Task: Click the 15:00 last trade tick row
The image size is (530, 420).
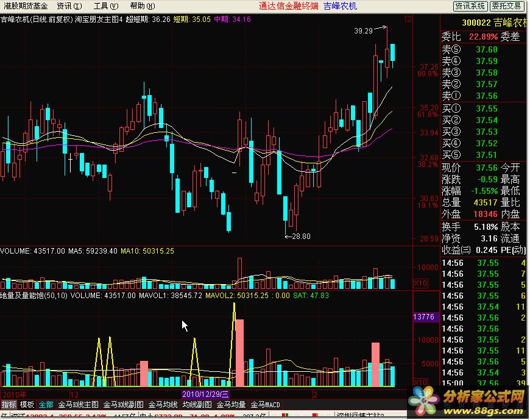Action: [x=484, y=383]
